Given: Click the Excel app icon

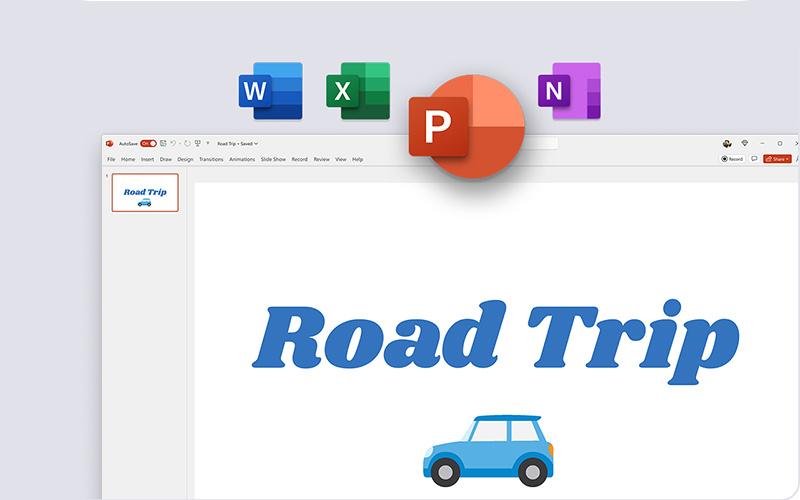Looking at the screenshot, I should click(357, 91).
